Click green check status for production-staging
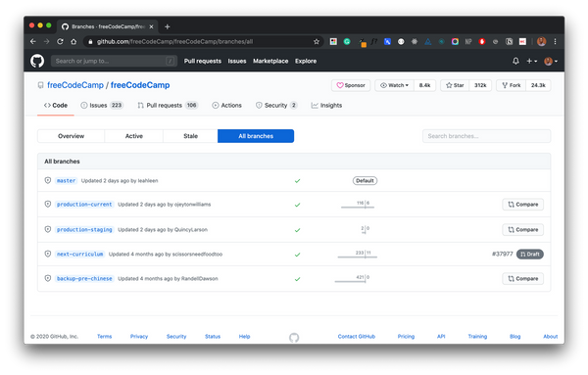Screen dimensions: 588x375 297,230
